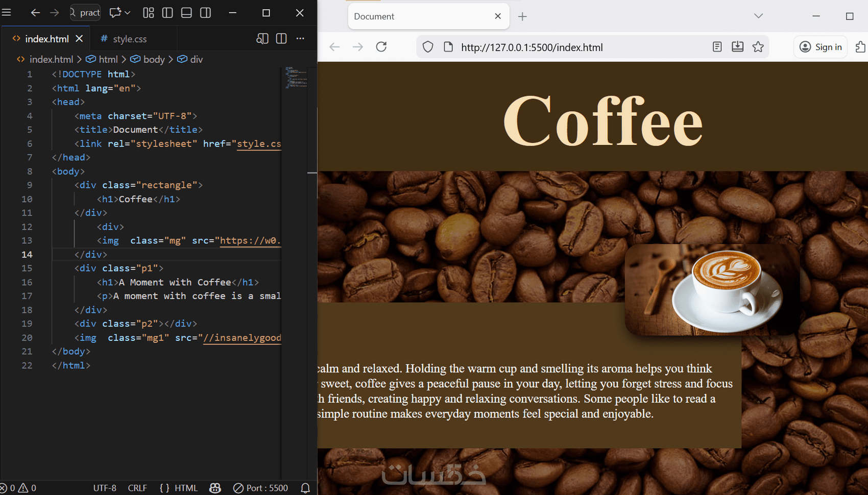Open the //insanelygood image URL in line 20

243,338
